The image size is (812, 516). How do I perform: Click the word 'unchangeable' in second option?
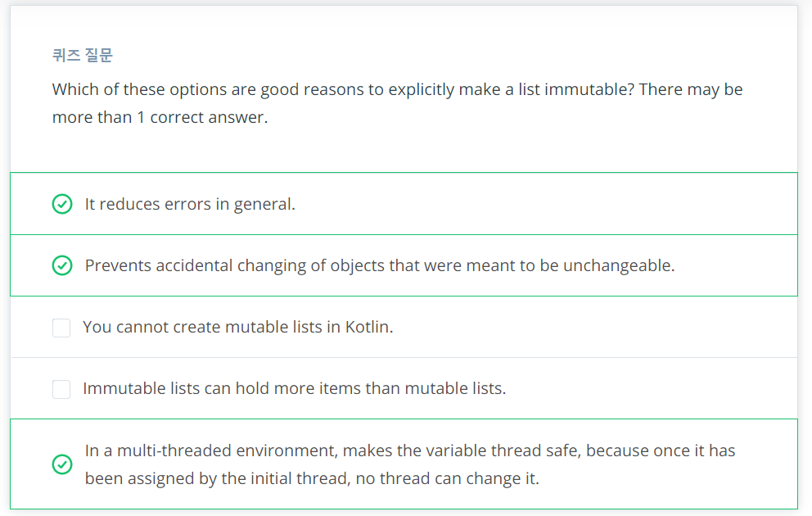pyautogui.click(x=619, y=265)
